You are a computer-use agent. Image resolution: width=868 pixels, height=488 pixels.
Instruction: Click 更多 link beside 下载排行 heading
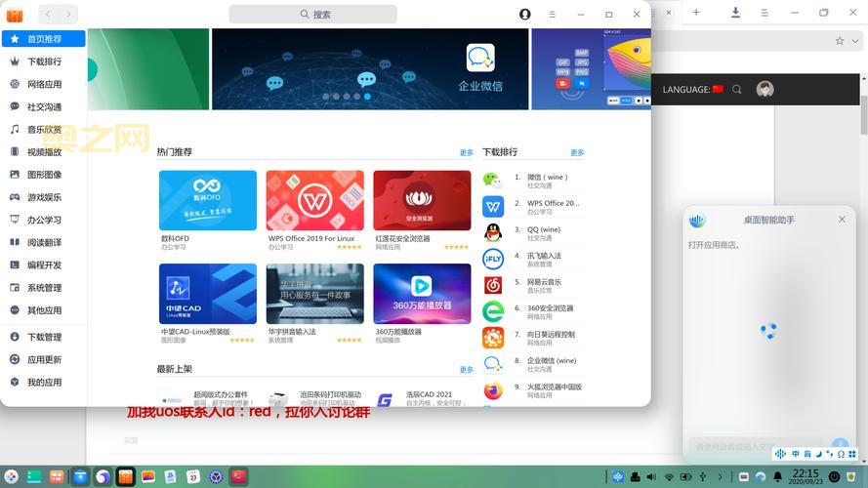(x=577, y=152)
